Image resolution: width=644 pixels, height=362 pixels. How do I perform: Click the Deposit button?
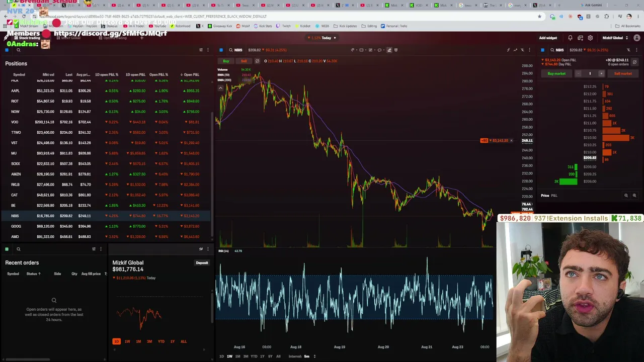coord(202,262)
